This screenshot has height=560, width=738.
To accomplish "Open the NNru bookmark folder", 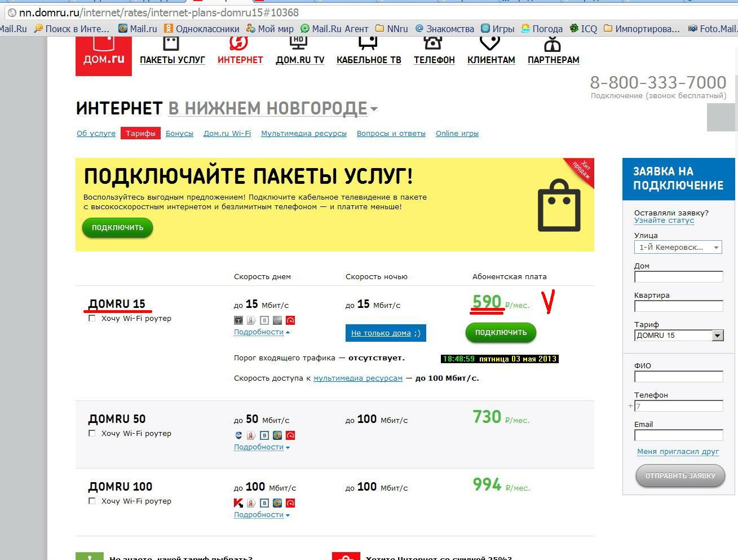I will tap(391, 29).
